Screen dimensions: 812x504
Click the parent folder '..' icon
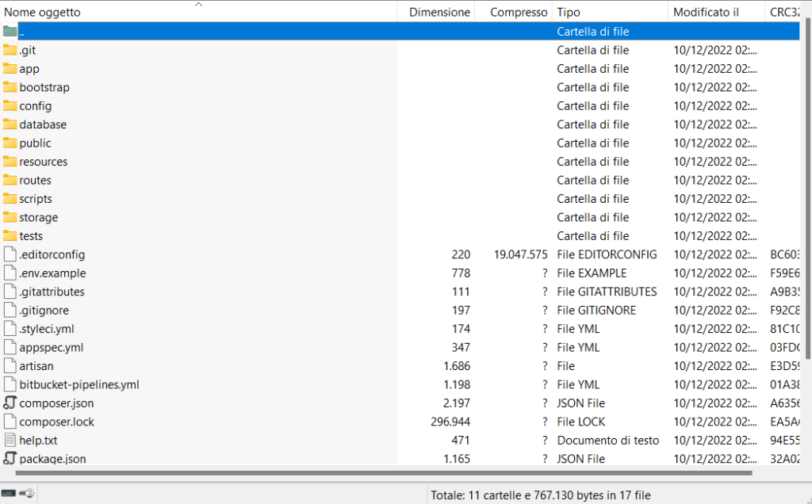[10, 32]
